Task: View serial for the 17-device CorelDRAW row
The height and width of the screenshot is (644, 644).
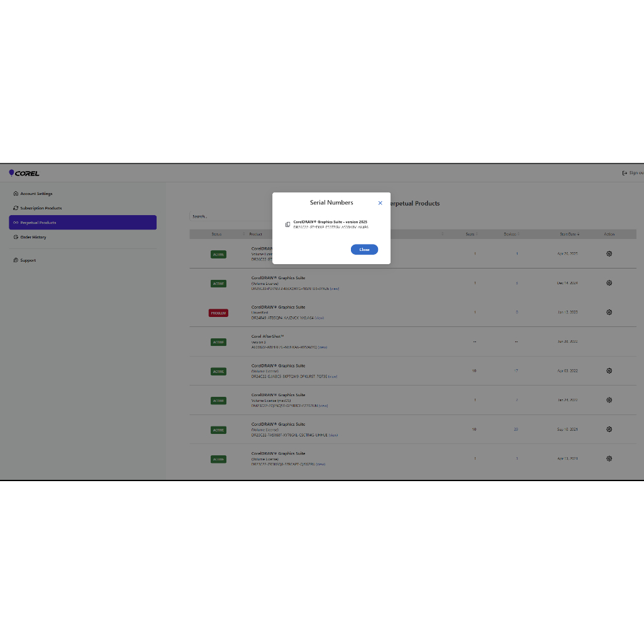Action: [x=333, y=377]
